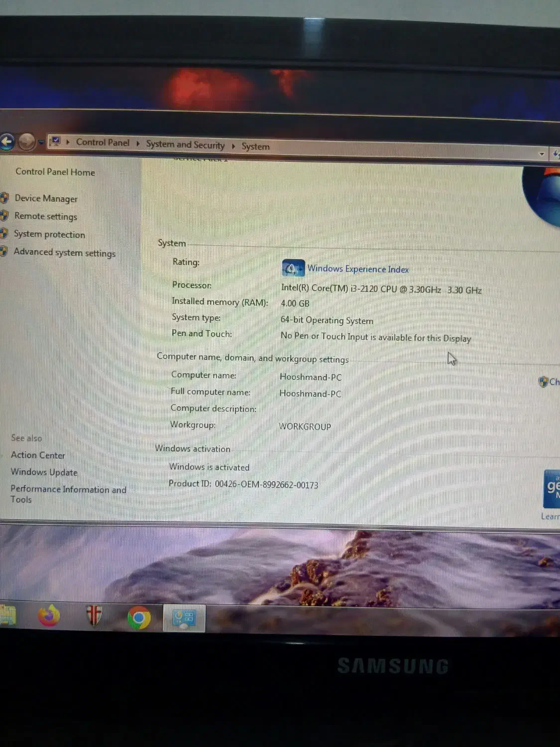Image resolution: width=560 pixels, height=747 pixels.
Task: Open Advanced system settings
Action: coord(65,252)
